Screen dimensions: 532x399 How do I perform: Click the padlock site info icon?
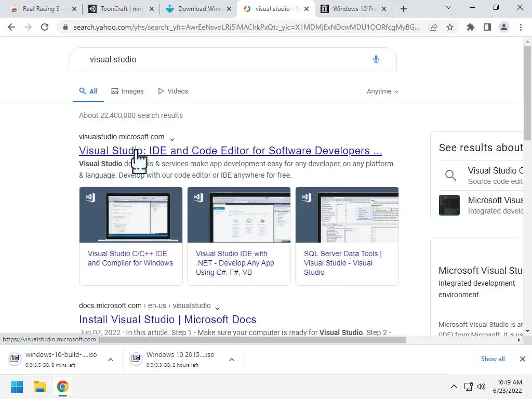pyautogui.click(x=65, y=27)
